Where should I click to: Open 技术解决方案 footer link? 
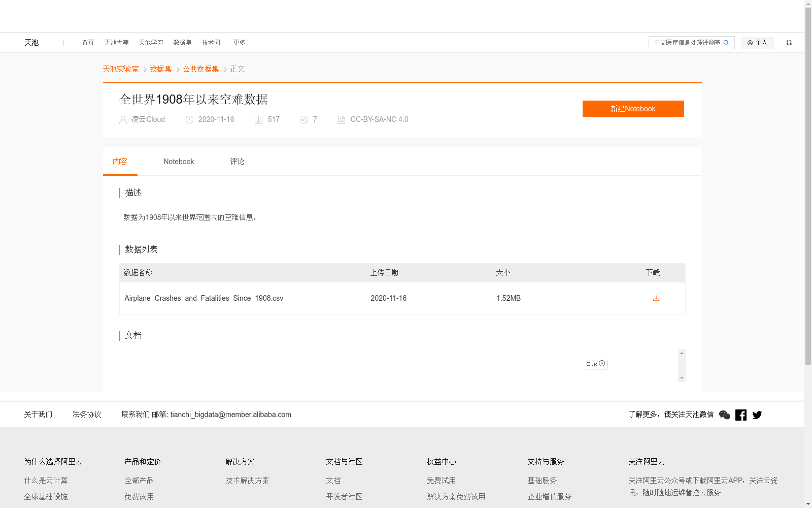click(247, 481)
